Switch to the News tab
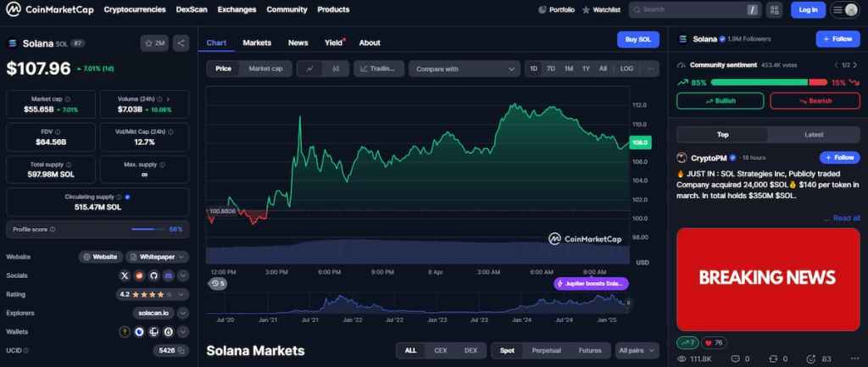Viewport: 868px width, 367px height. [x=298, y=42]
